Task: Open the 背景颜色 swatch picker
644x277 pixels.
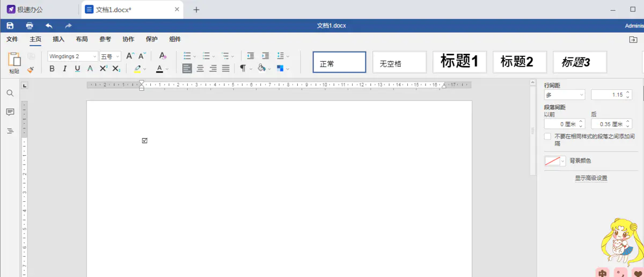Action: click(555, 161)
